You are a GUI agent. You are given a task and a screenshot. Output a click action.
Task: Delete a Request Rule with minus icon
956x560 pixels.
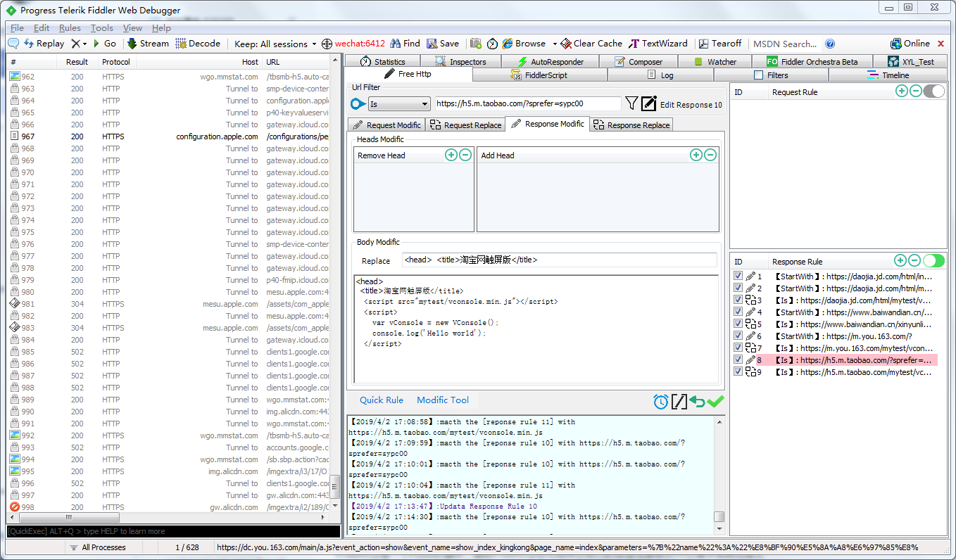(915, 91)
